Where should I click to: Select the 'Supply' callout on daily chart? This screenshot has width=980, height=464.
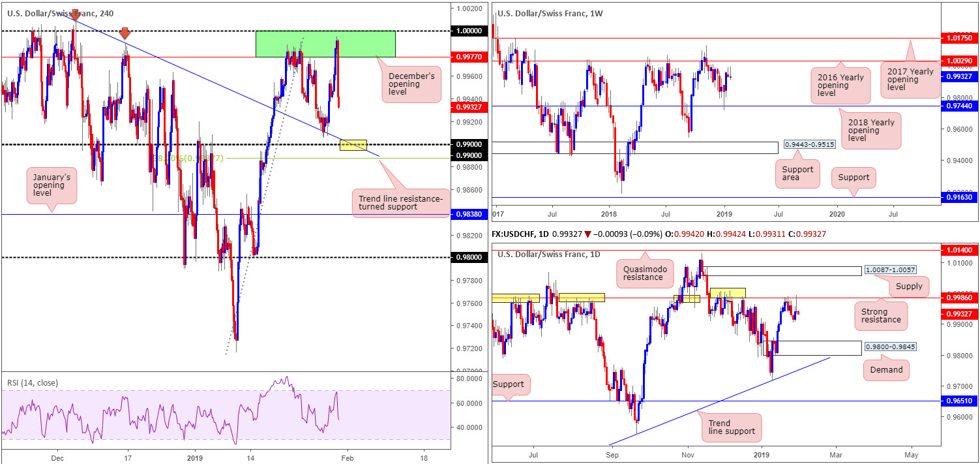[909, 286]
